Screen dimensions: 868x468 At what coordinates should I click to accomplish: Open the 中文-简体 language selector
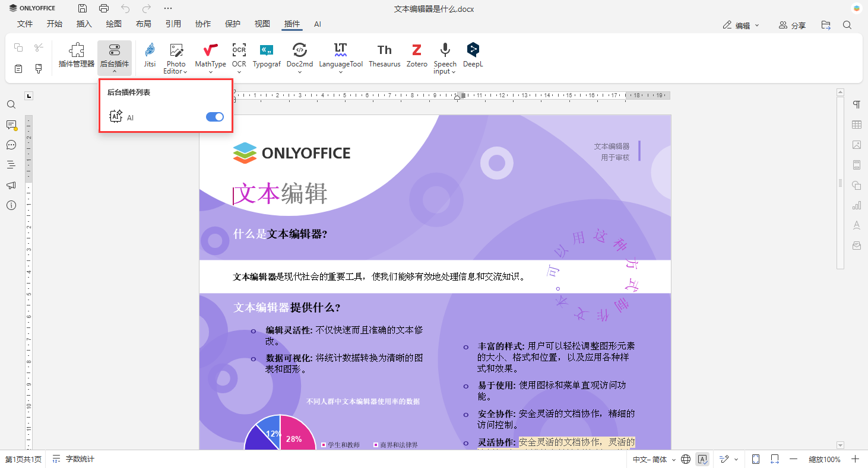[654, 459]
